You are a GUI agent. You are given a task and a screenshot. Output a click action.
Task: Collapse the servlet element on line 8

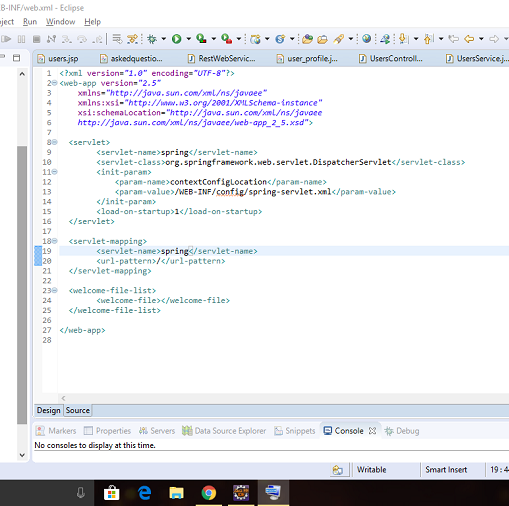tap(54, 142)
